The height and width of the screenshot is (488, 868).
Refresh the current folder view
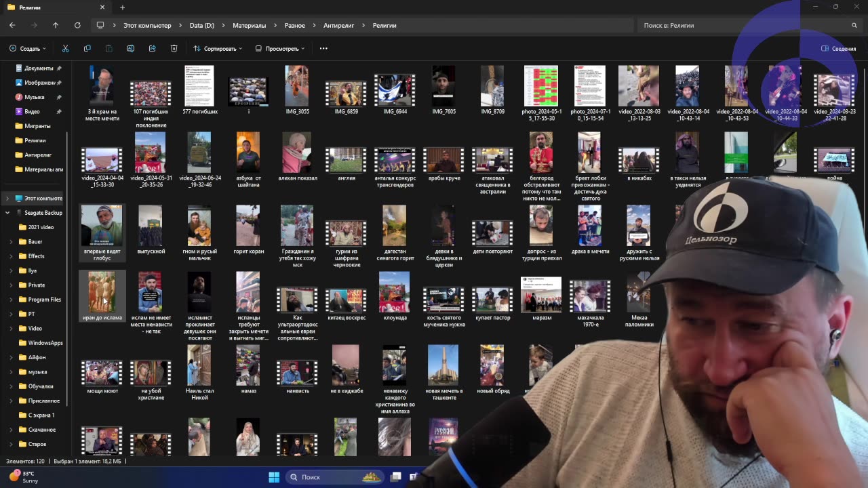coord(77,25)
